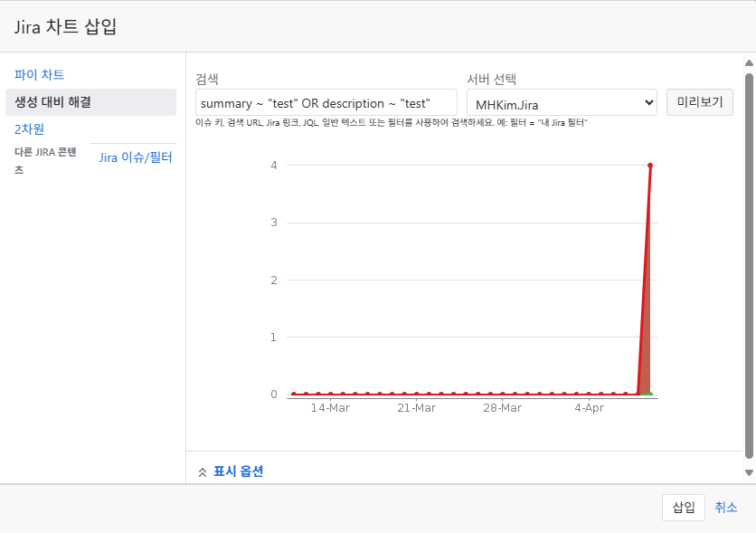Cancel the dialog with 취소
The height and width of the screenshot is (533, 756).
[x=725, y=508]
